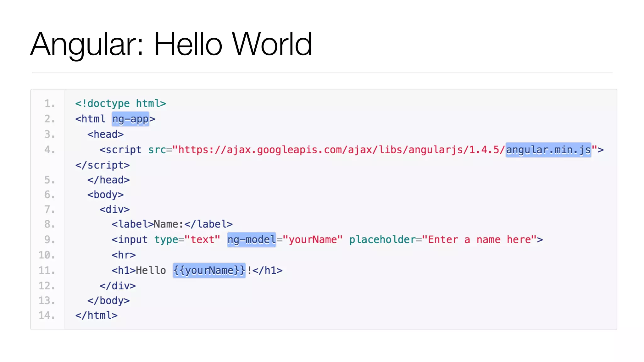
Task: Click the '</script>' closing tag
Action: (x=102, y=165)
